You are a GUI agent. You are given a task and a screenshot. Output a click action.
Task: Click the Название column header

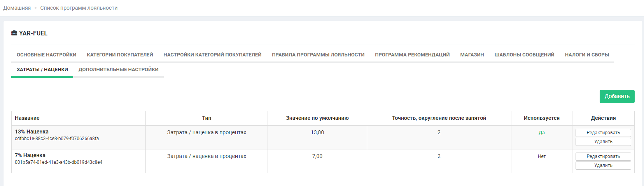[27, 118]
